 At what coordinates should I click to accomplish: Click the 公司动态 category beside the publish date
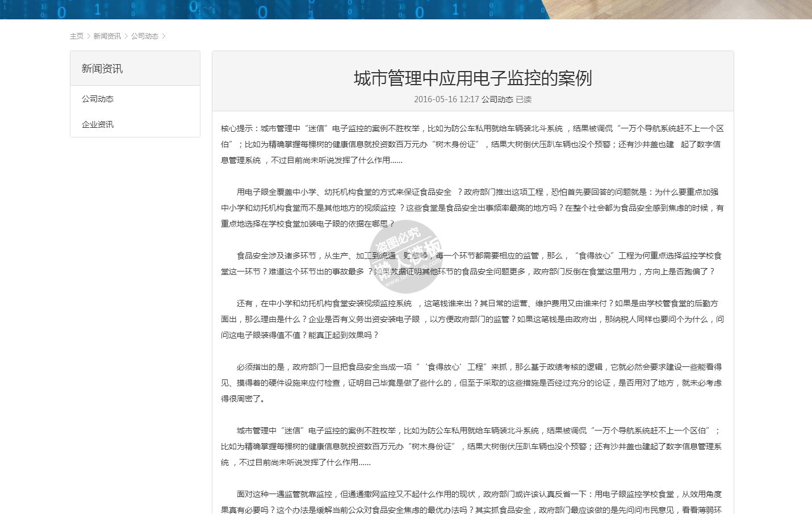tap(497, 99)
